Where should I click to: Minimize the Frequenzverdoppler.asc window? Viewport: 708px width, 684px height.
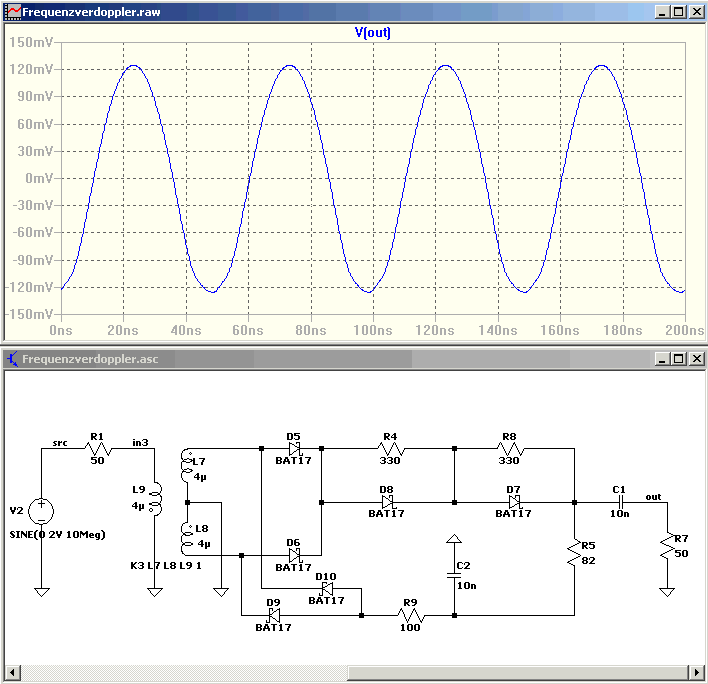tap(662, 359)
